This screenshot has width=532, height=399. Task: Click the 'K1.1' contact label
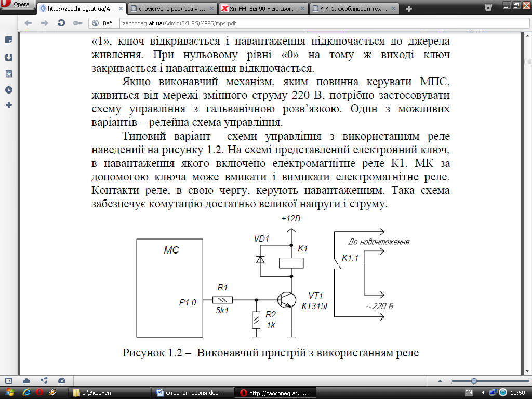coord(350,258)
